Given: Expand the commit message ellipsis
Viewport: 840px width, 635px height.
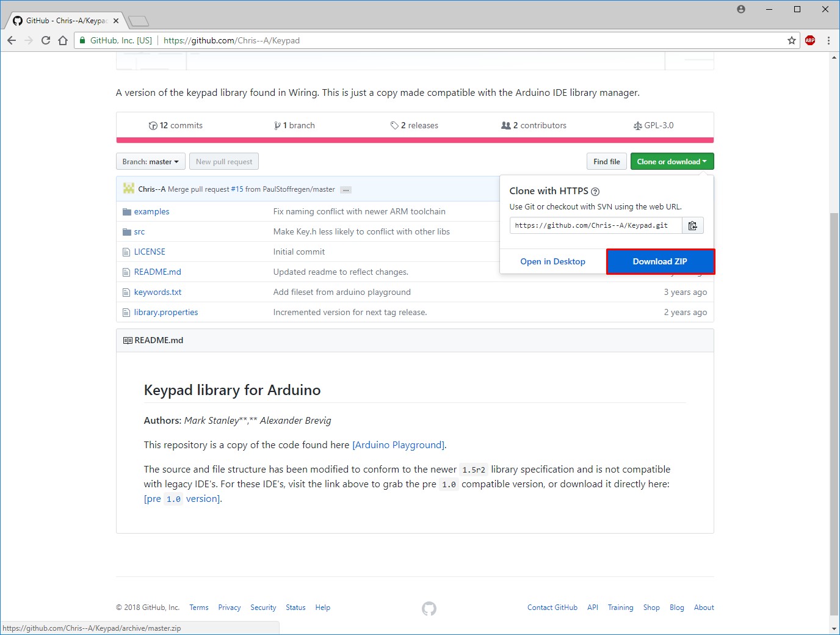Looking at the screenshot, I should click(346, 190).
